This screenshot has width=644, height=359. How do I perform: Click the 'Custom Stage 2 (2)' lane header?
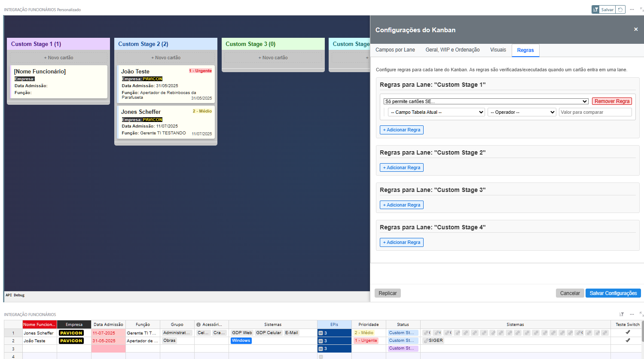tap(166, 44)
